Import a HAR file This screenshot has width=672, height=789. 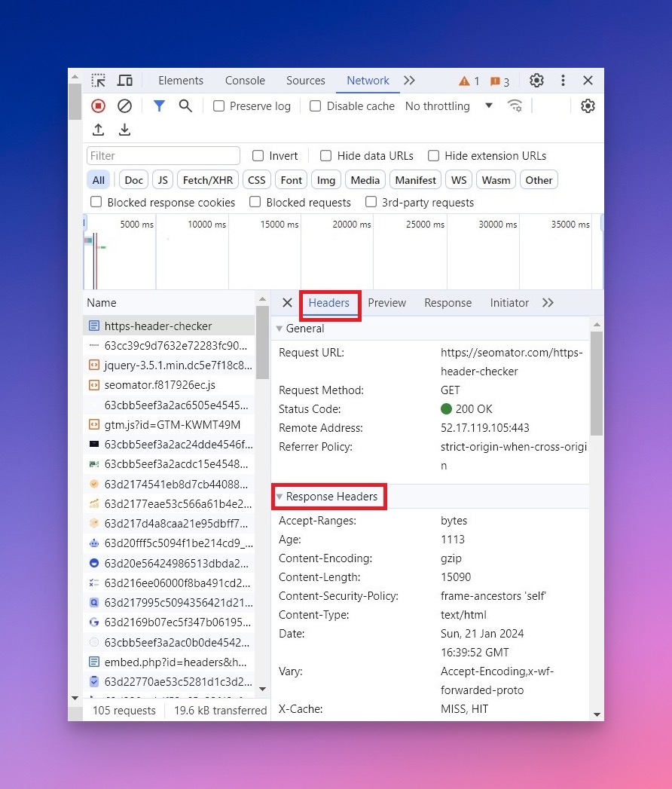(98, 130)
